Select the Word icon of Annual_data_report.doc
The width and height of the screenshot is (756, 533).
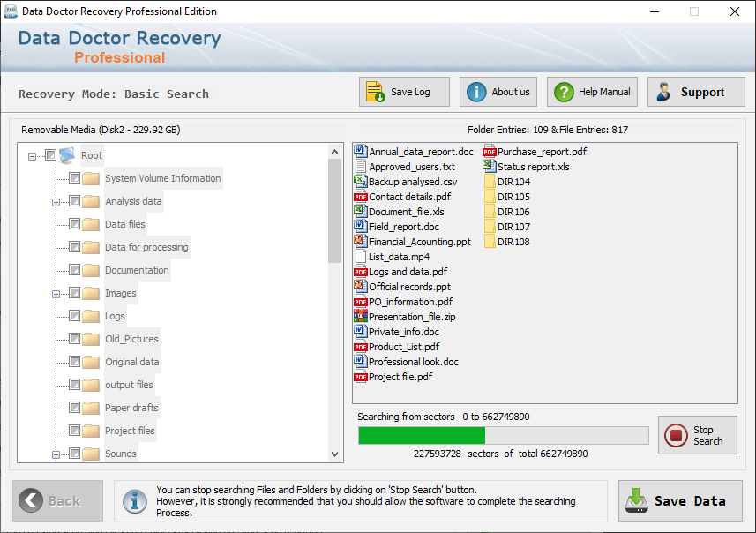(x=360, y=152)
